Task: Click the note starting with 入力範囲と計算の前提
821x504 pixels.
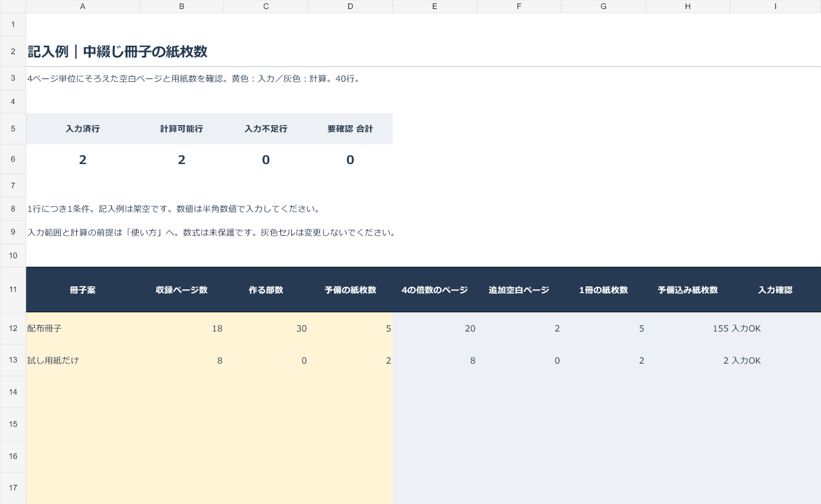Action: point(213,233)
